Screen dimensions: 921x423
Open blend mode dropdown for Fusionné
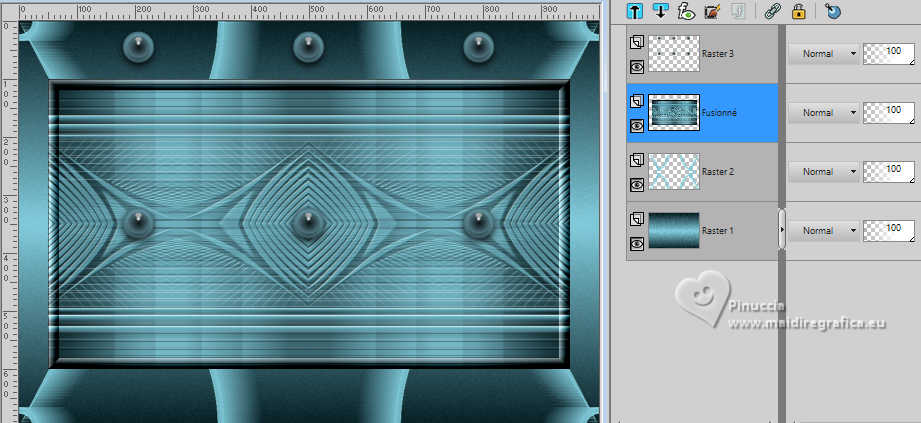click(x=823, y=112)
